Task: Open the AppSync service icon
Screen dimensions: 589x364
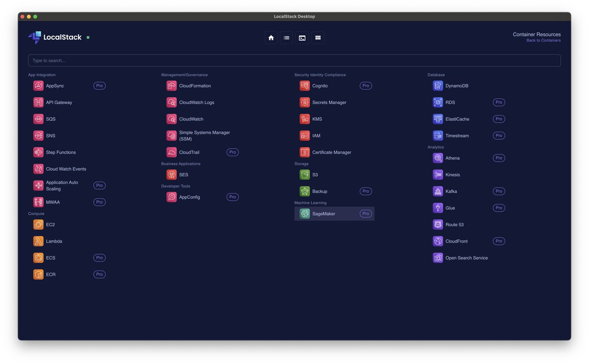Action: click(x=38, y=86)
